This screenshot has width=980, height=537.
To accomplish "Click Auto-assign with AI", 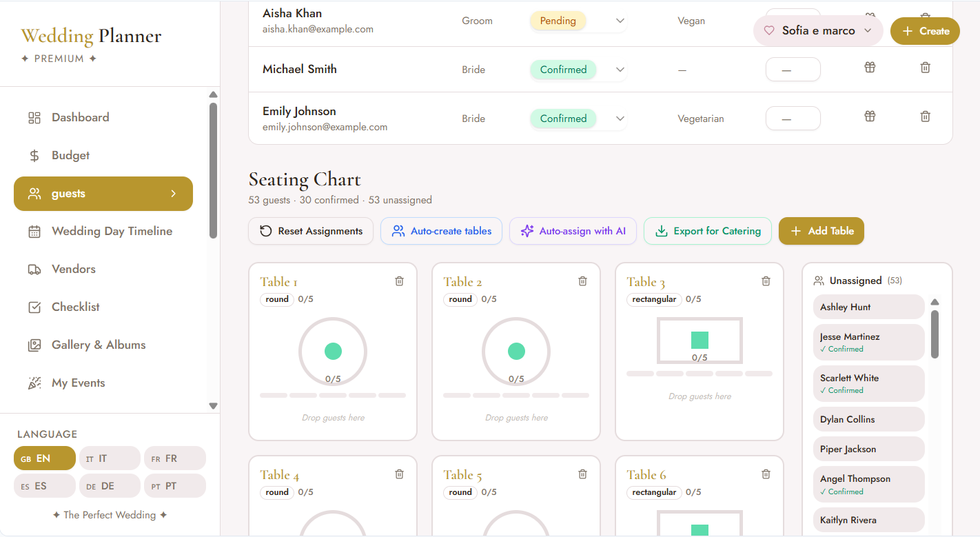I will pyautogui.click(x=573, y=231).
